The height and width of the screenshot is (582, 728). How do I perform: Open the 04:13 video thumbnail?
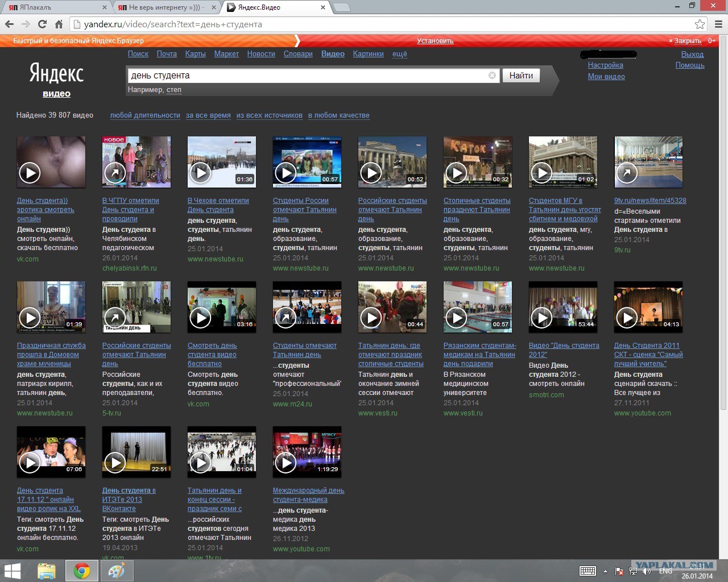click(x=648, y=306)
